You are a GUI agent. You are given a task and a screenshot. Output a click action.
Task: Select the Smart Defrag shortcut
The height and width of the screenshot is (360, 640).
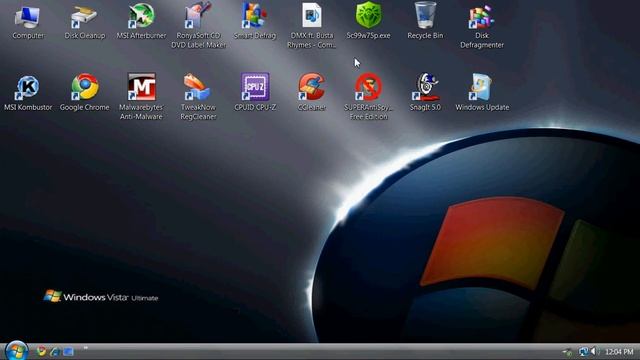tap(255, 21)
